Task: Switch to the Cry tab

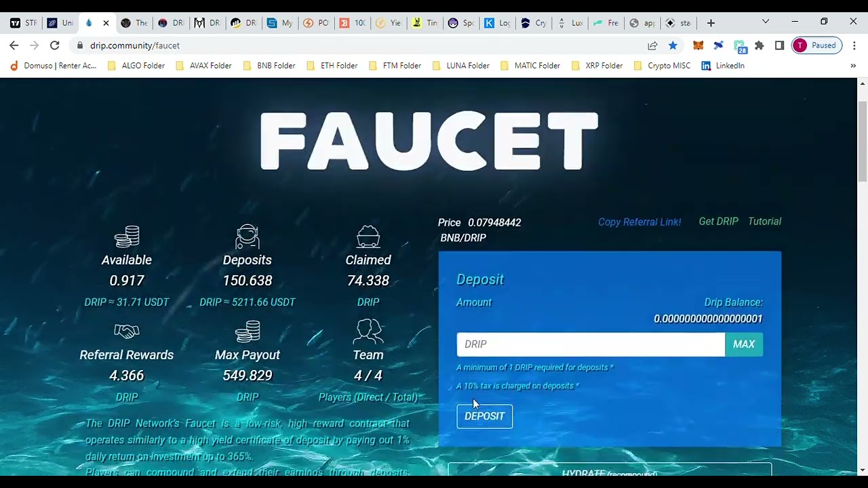Action: pyautogui.click(x=534, y=23)
